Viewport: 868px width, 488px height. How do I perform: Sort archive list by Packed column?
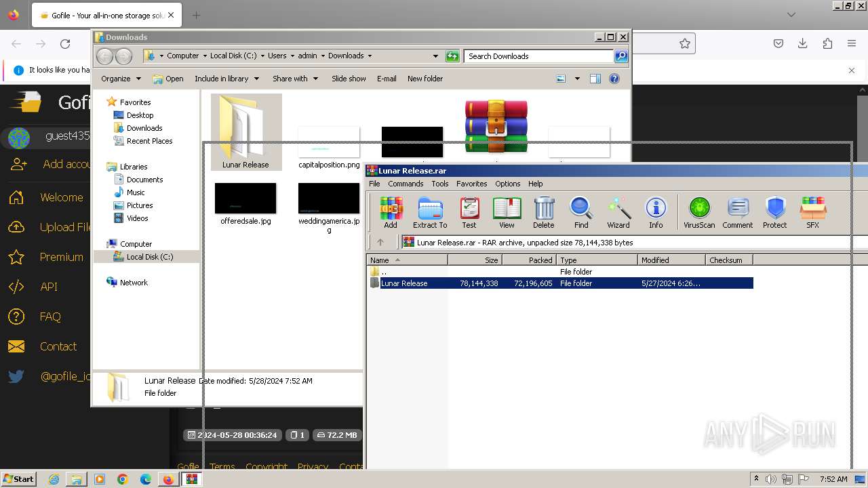point(529,260)
